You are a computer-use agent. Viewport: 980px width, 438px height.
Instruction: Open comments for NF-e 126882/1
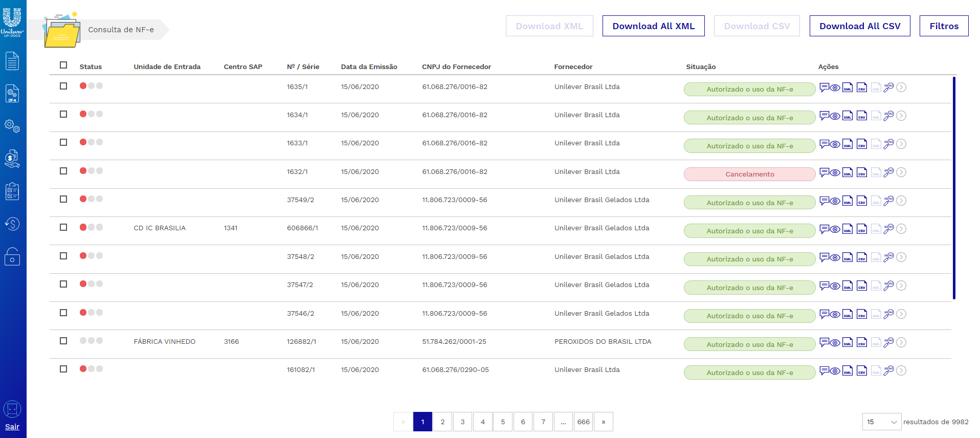pos(824,342)
